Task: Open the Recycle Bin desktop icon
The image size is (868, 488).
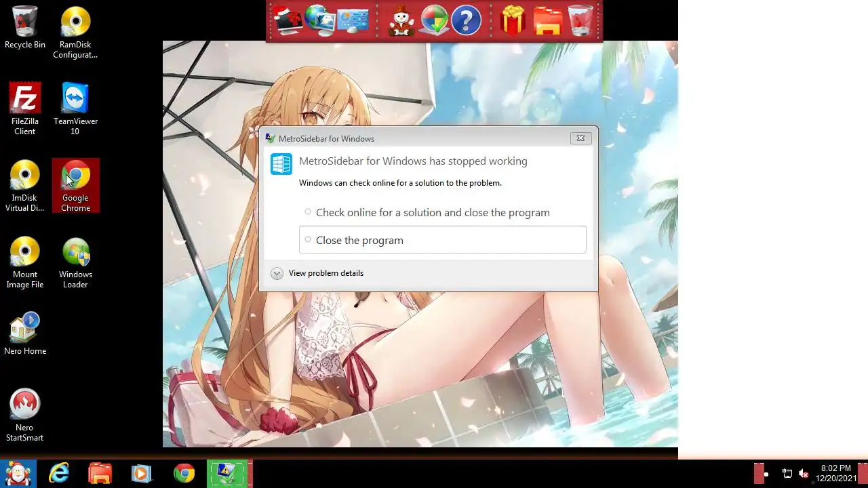Action: (x=25, y=28)
